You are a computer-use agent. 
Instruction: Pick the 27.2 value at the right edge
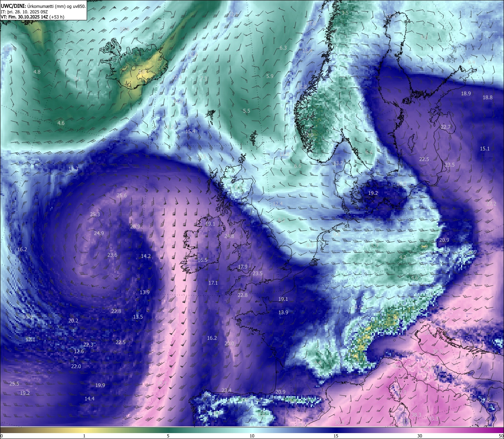(x=491, y=204)
